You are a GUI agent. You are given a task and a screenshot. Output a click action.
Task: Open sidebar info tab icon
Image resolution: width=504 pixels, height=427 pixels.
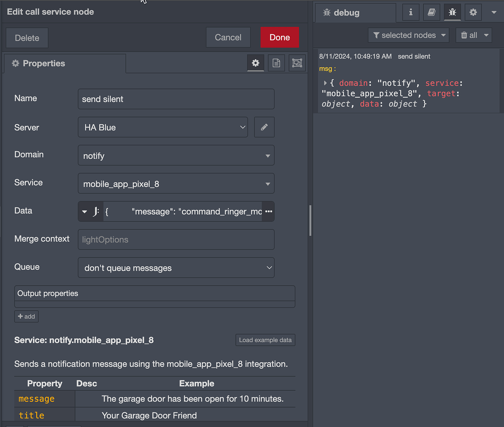pyautogui.click(x=411, y=12)
